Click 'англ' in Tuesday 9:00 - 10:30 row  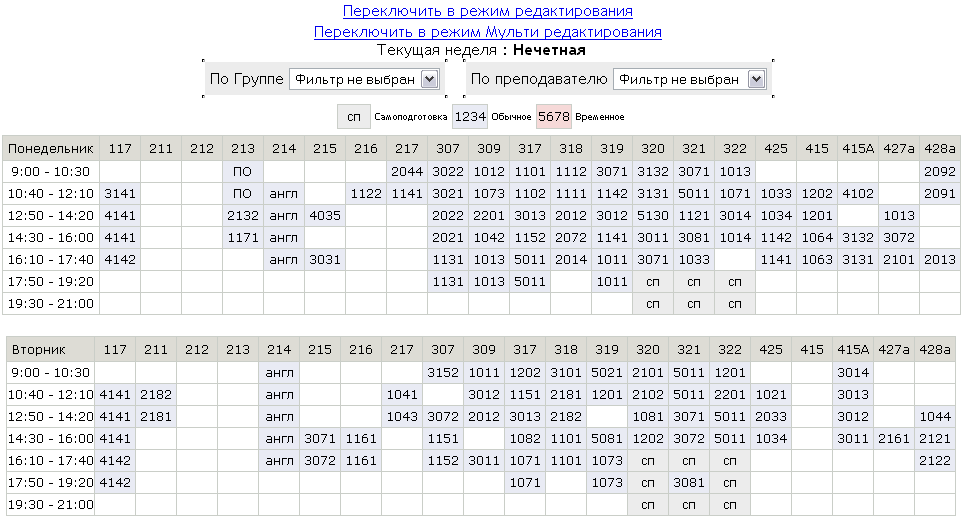(279, 372)
